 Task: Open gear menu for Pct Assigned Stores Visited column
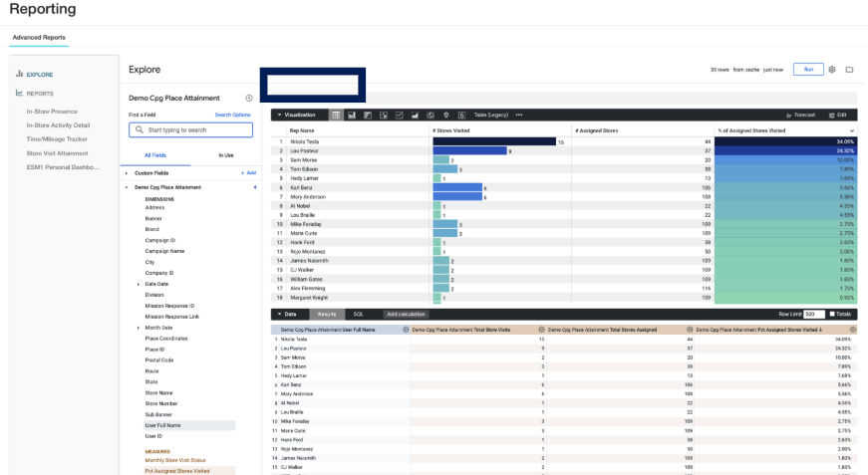point(852,330)
